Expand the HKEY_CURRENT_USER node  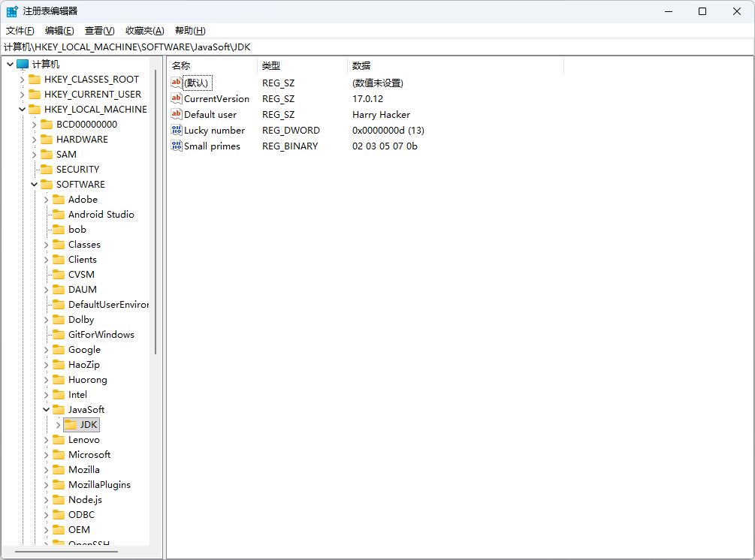pos(22,95)
